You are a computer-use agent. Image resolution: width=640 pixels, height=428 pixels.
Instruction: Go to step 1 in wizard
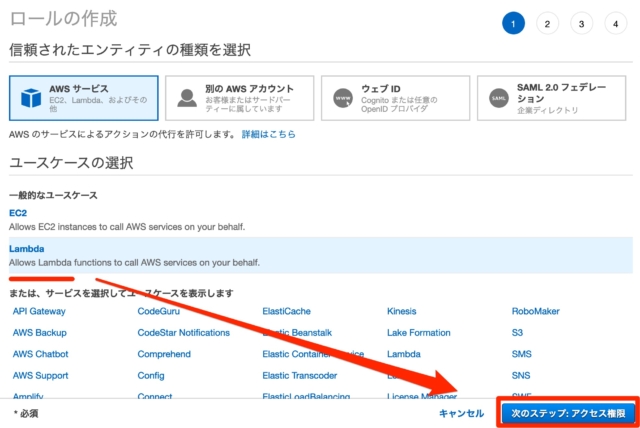[x=513, y=24]
